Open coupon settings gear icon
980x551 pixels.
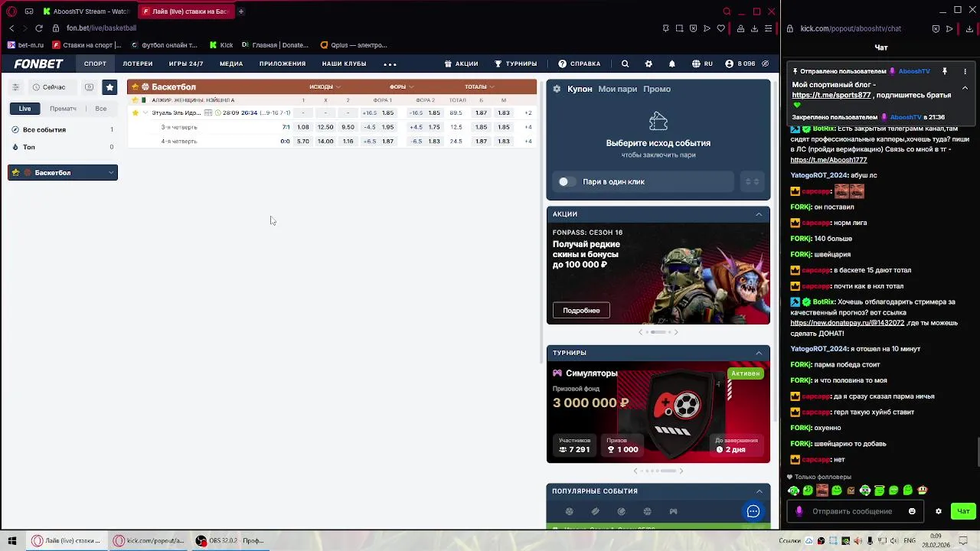pos(557,90)
